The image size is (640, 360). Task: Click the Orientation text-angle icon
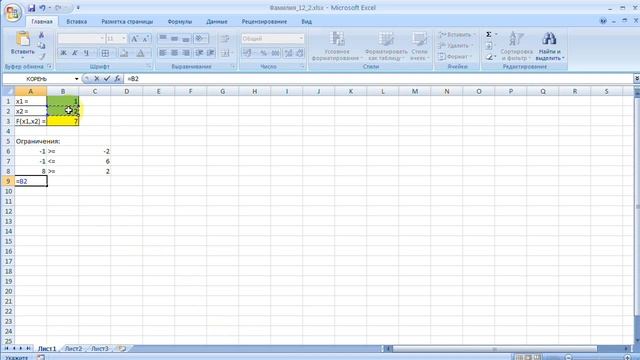[200, 39]
